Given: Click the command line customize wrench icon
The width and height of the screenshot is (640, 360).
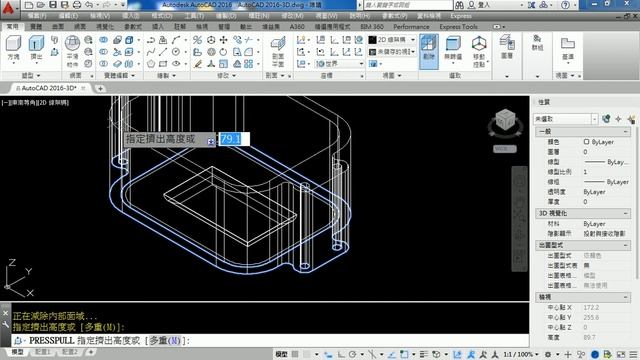Looking at the screenshot, I should coord(5,324).
